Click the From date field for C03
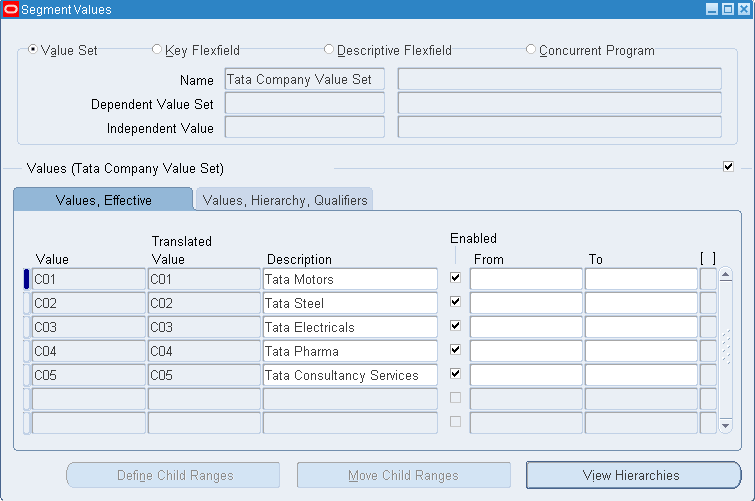Image resolution: width=755 pixels, height=501 pixels. (x=526, y=327)
